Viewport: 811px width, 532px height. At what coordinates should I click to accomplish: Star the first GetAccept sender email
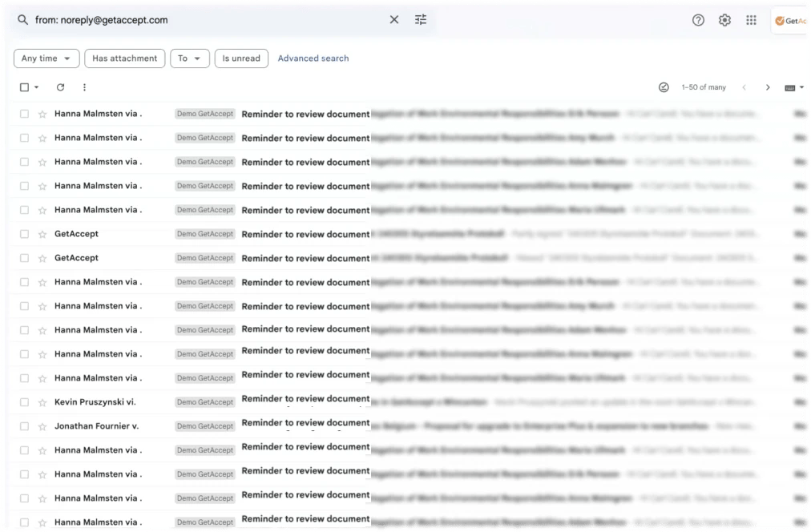pos(42,234)
